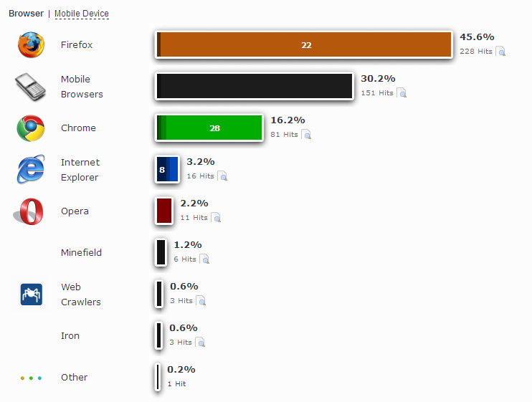The height and width of the screenshot is (402, 532).
Task: Open details icon next to 151 Hits
Action: coord(402,93)
